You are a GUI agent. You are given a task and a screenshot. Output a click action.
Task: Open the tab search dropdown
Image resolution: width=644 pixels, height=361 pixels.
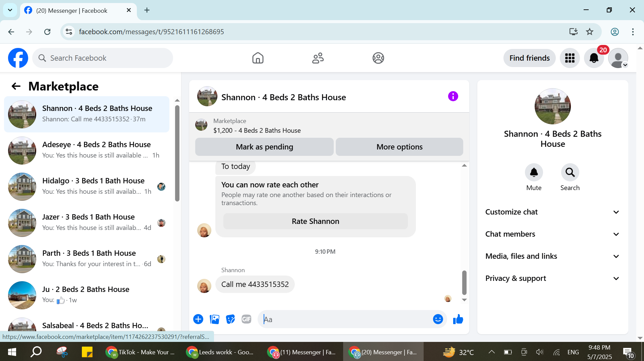point(10,10)
